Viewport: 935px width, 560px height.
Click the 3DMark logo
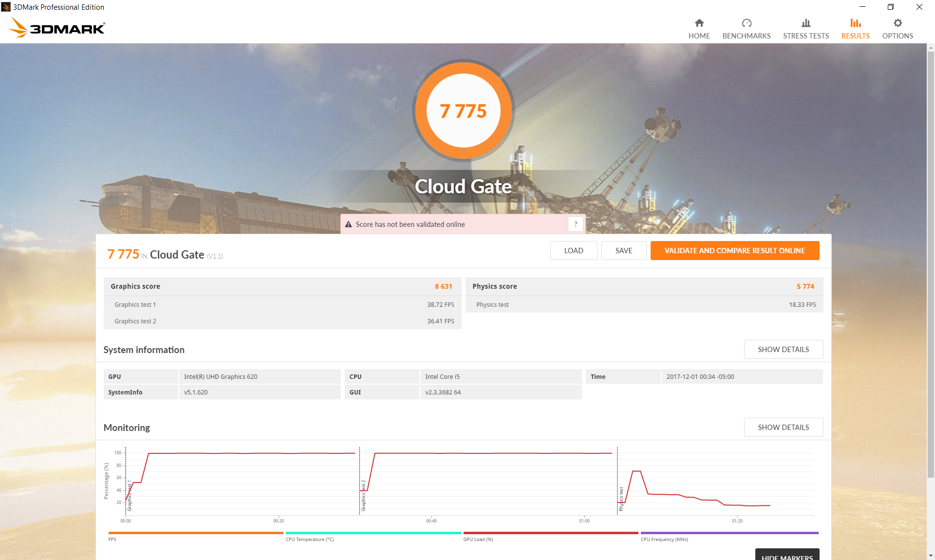(x=57, y=28)
